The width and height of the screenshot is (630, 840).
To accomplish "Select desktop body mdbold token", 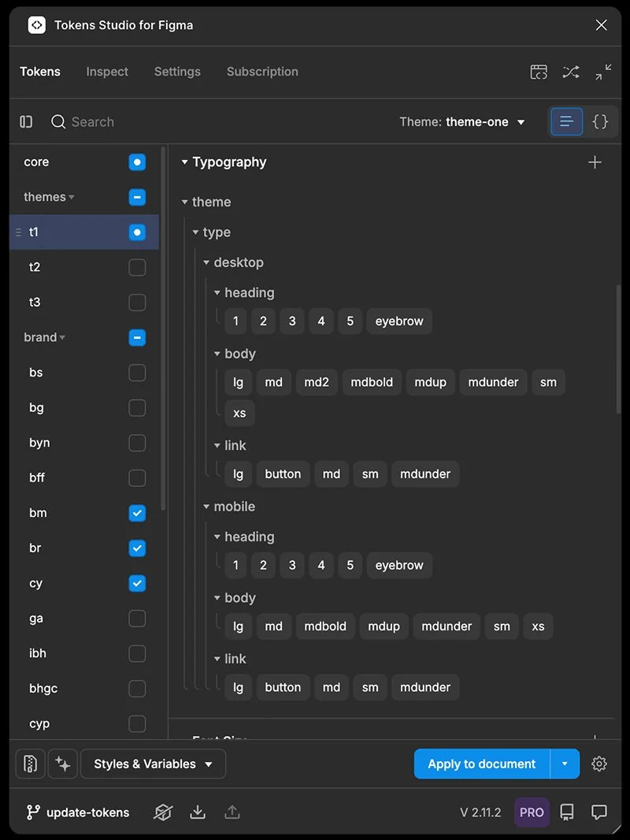I will (x=372, y=382).
